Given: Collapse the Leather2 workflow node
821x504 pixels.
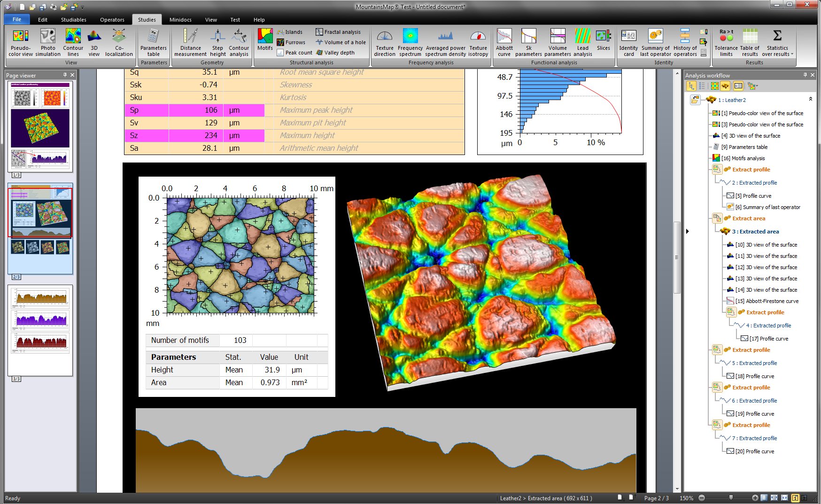Looking at the screenshot, I should 810,100.
